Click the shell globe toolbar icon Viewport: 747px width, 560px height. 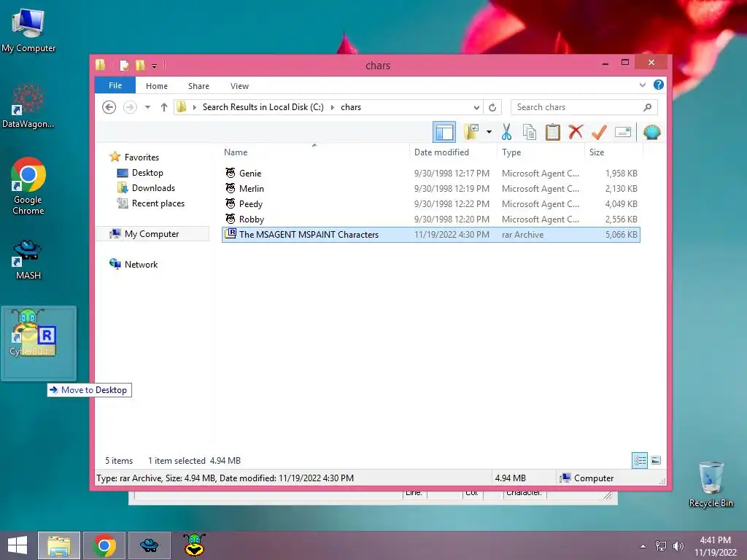click(x=651, y=132)
